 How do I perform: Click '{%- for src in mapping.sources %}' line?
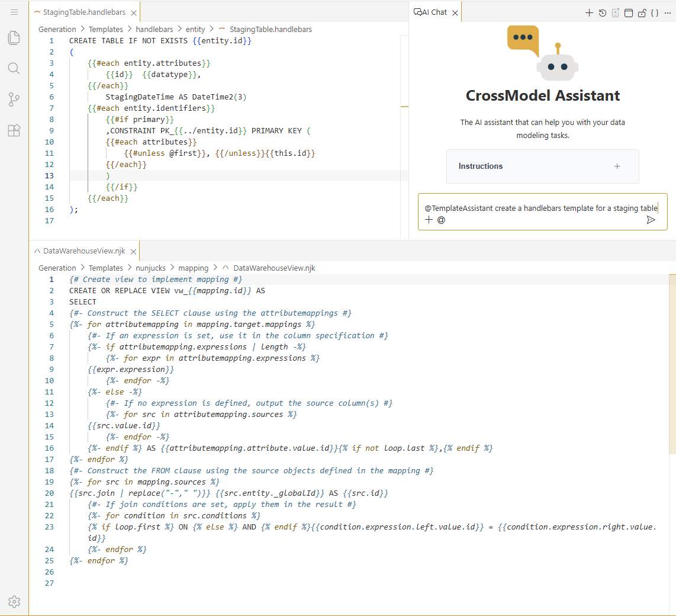(x=144, y=482)
